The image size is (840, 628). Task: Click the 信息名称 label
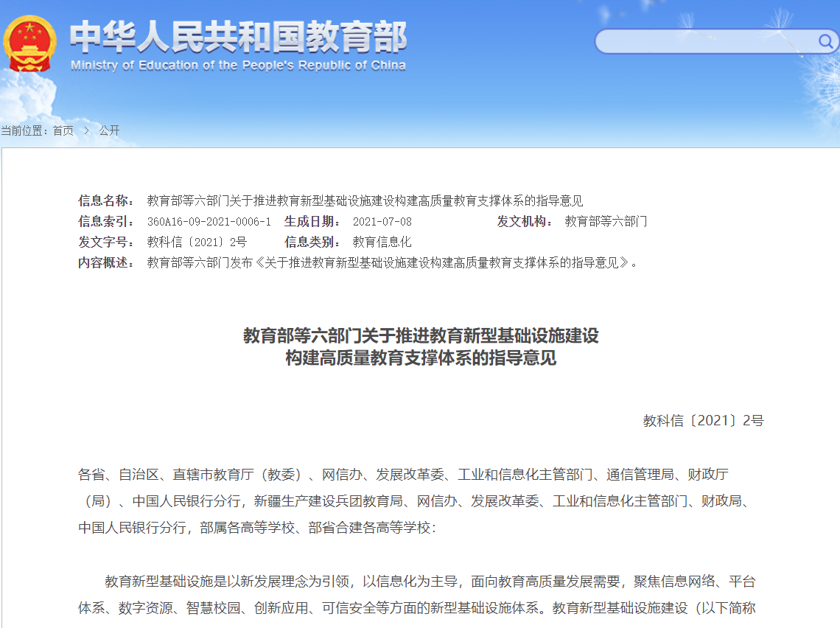[106, 201]
